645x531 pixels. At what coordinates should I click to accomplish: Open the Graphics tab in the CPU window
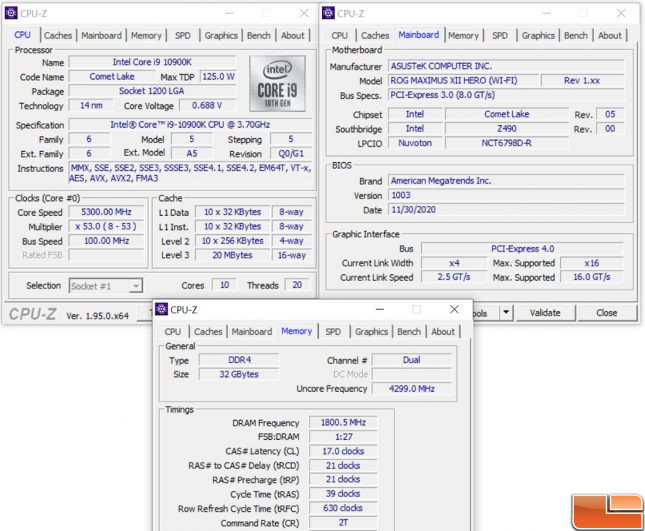click(221, 36)
